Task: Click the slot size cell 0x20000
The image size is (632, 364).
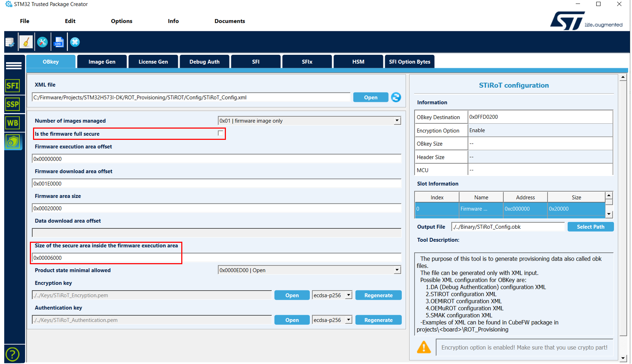Action: click(576, 209)
